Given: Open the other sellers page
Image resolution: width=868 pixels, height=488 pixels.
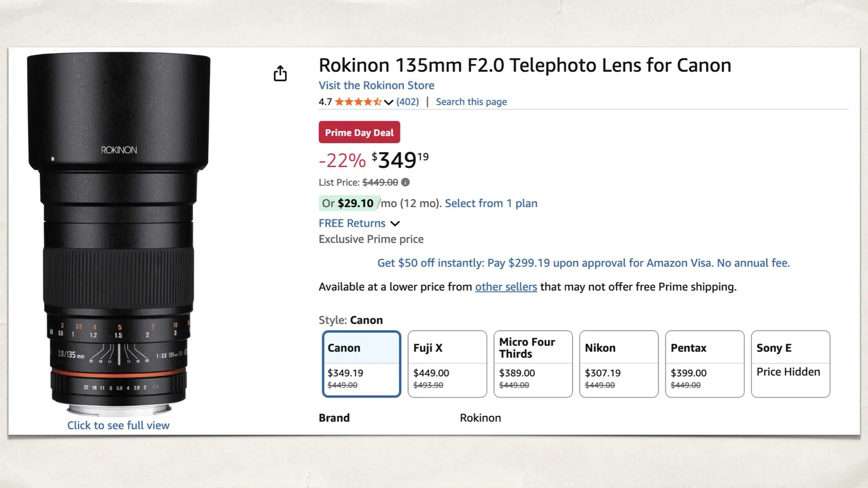Looking at the screenshot, I should tap(505, 286).
